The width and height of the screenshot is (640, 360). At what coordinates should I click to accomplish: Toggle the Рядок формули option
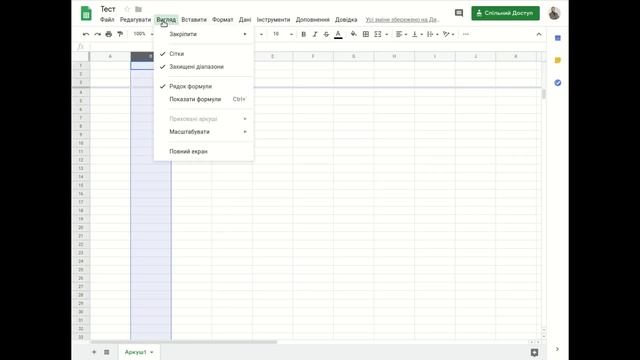pyautogui.click(x=204, y=86)
